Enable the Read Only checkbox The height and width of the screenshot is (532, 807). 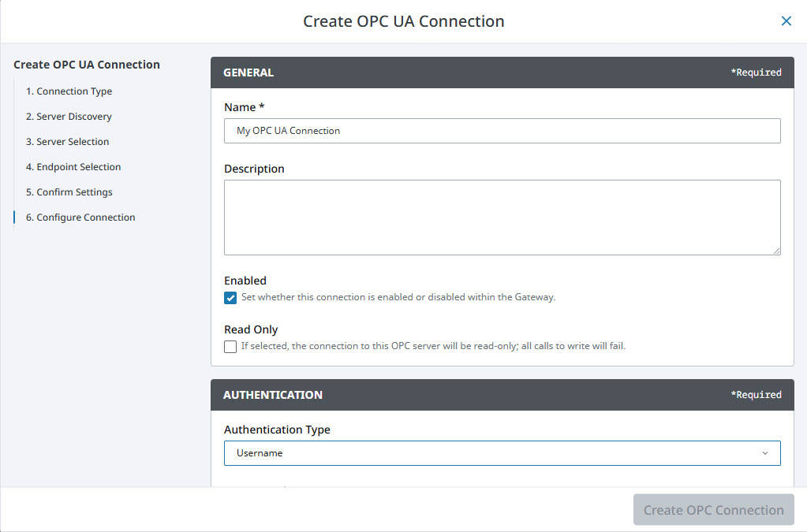230,346
